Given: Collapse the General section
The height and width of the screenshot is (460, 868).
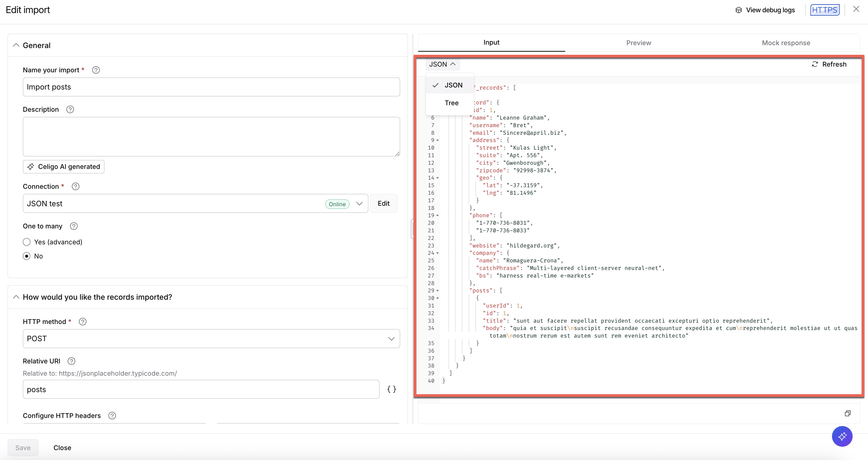Looking at the screenshot, I should [x=16, y=45].
